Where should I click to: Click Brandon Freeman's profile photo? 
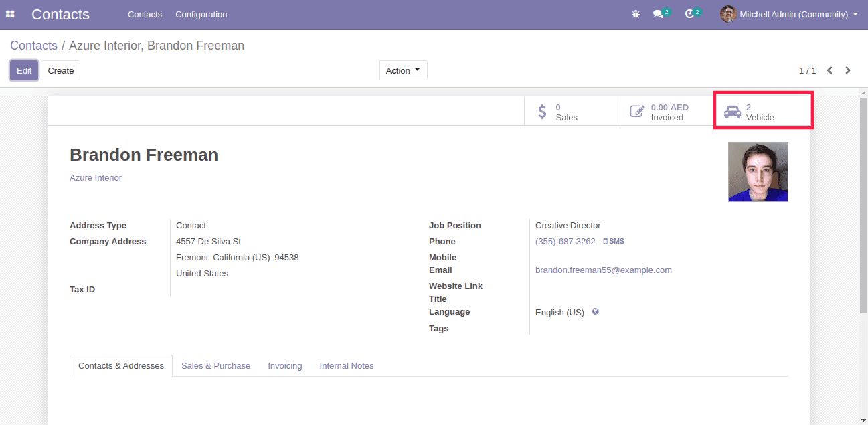point(758,171)
